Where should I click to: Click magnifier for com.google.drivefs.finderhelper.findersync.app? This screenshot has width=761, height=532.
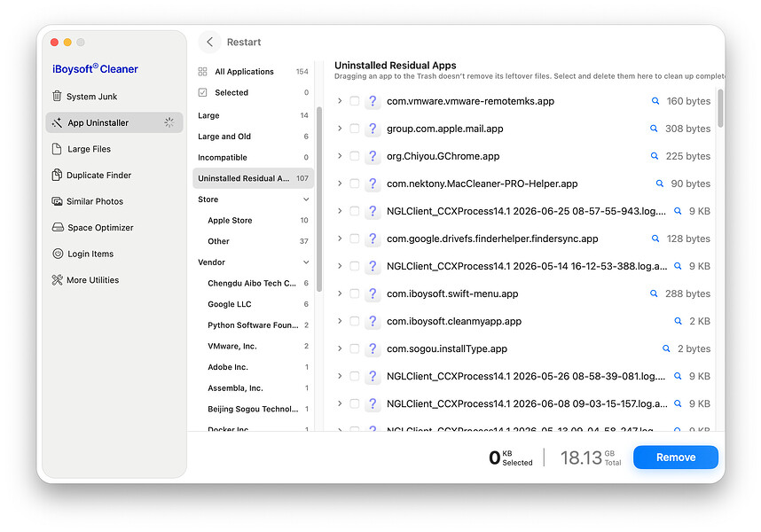655,239
